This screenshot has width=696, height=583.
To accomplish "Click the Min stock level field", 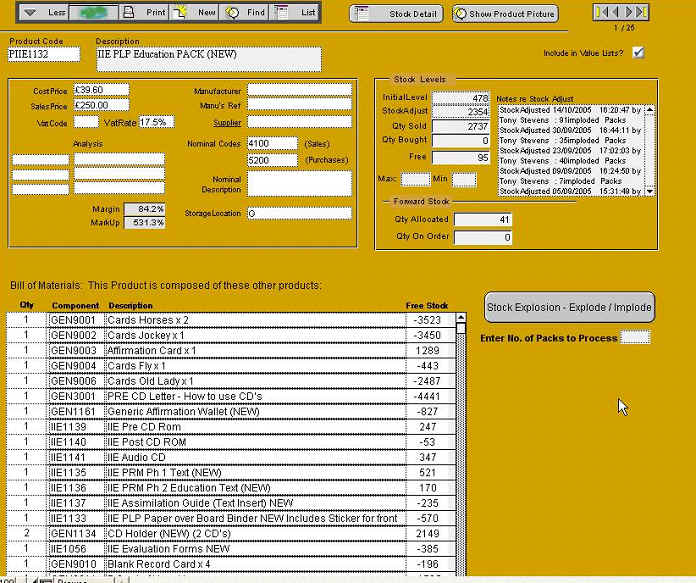I will (464, 180).
